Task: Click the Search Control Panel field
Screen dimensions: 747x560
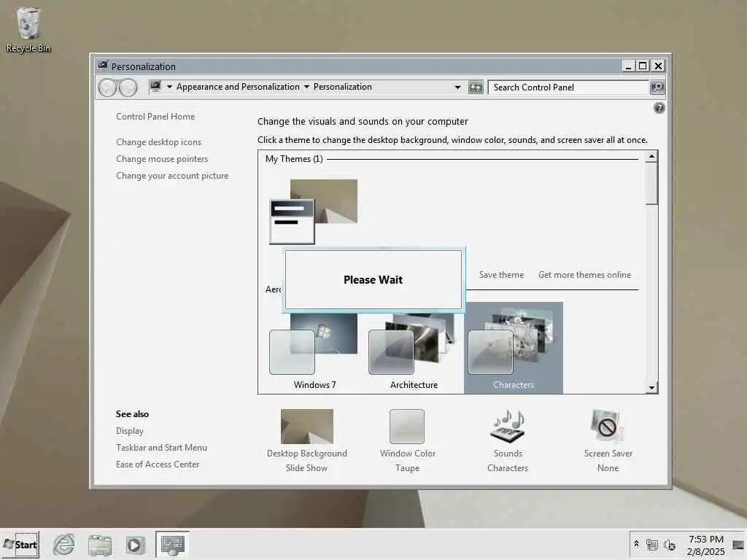Action: pyautogui.click(x=568, y=87)
